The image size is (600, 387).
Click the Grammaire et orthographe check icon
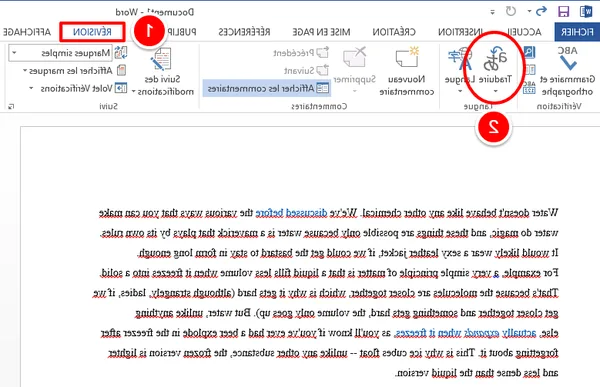tap(568, 59)
